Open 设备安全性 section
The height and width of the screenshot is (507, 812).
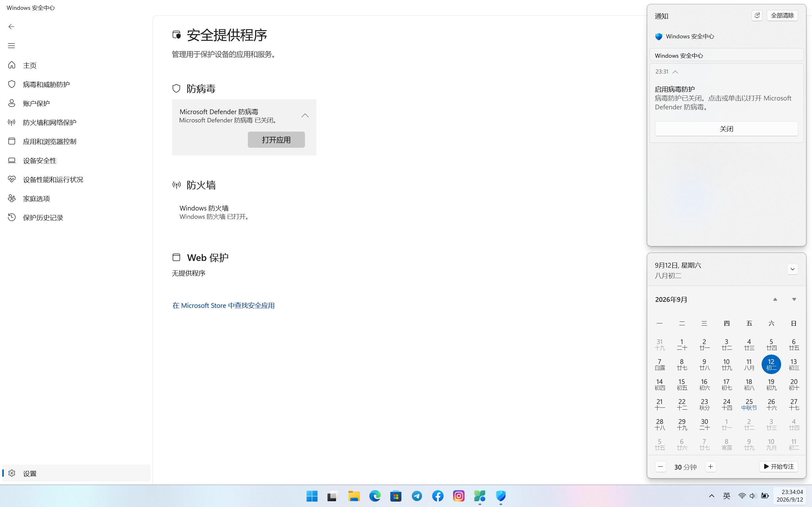(76, 161)
